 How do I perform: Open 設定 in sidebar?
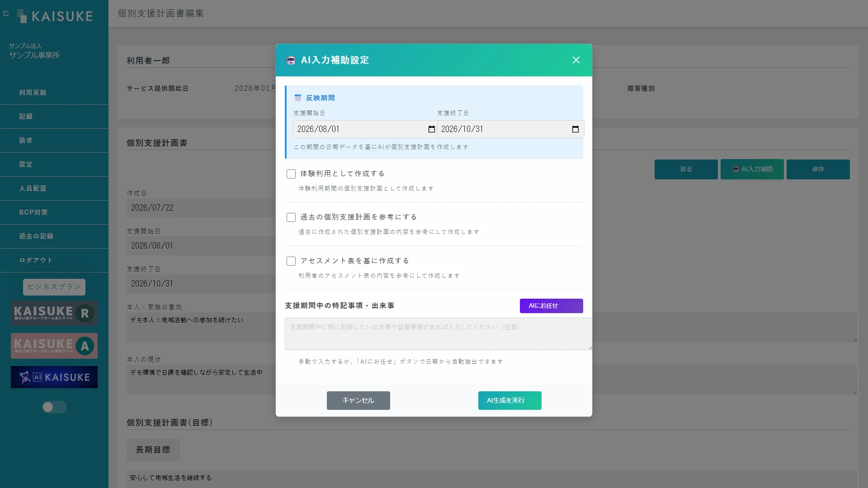tap(54, 164)
